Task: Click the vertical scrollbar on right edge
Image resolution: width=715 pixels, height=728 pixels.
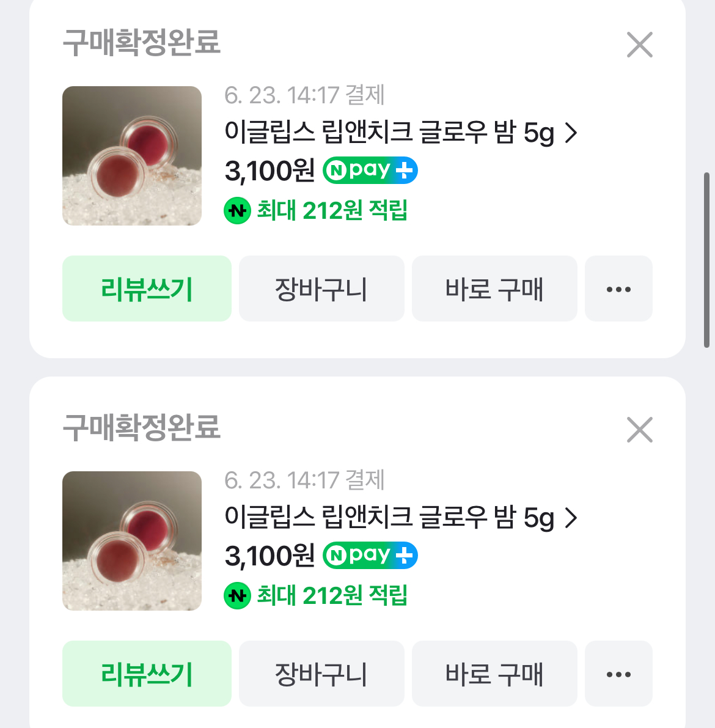Action: pyautogui.click(x=707, y=260)
